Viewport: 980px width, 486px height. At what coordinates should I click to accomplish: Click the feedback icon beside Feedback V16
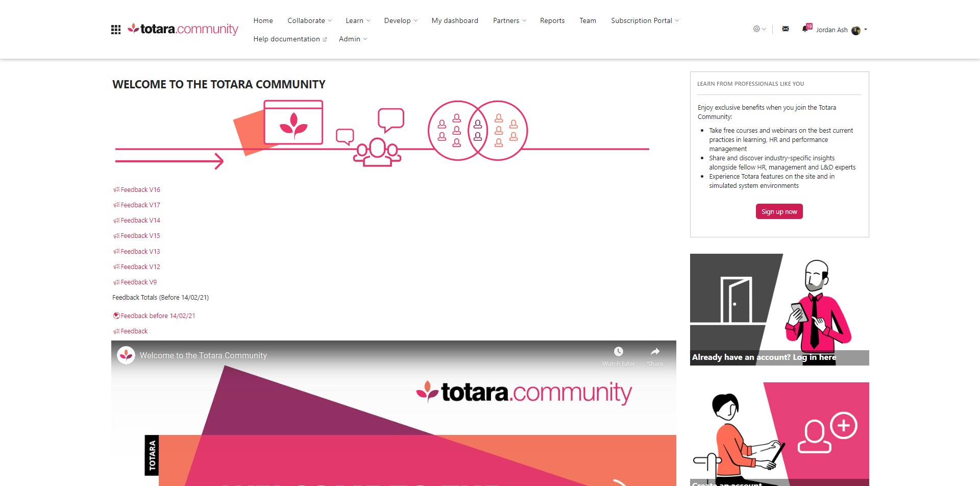point(116,189)
